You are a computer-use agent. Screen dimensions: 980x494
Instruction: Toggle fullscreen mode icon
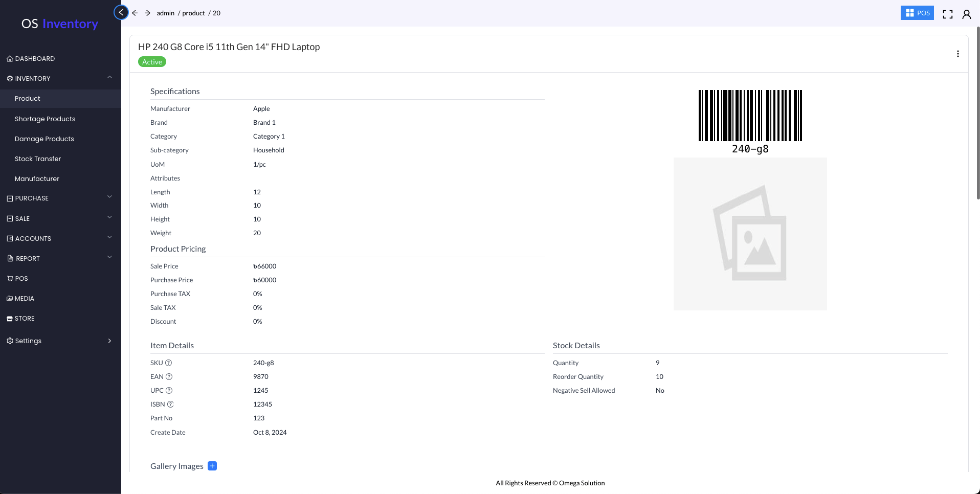(x=948, y=14)
